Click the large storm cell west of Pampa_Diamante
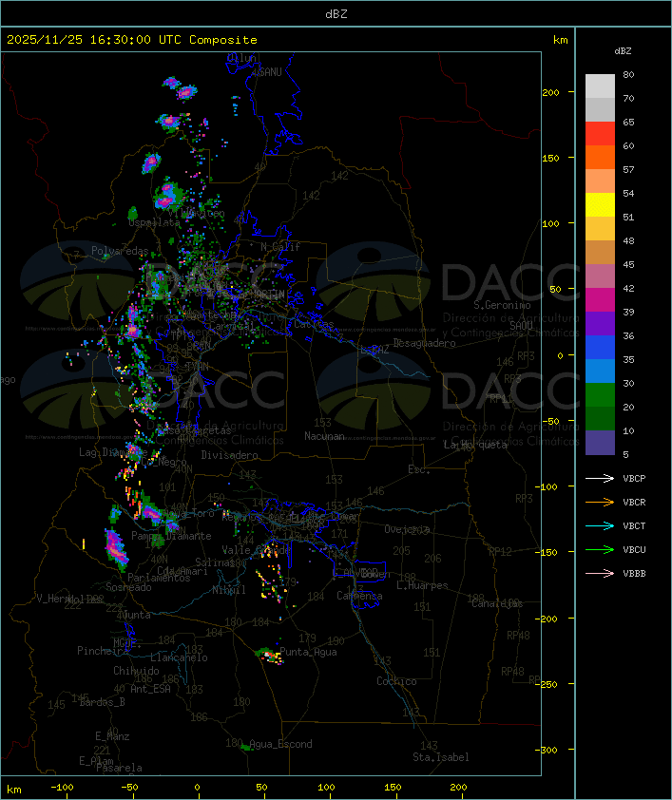Image resolution: width=672 pixels, height=800 pixels. point(116,549)
